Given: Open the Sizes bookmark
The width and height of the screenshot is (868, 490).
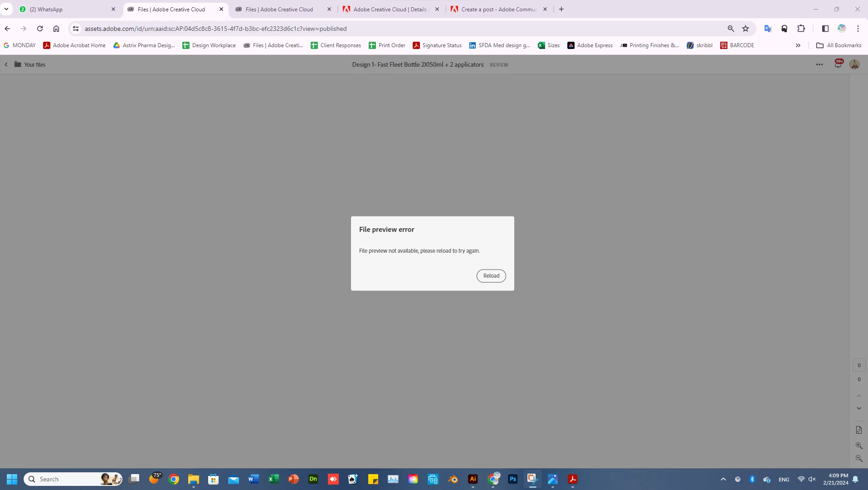Looking at the screenshot, I should pos(549,45).
